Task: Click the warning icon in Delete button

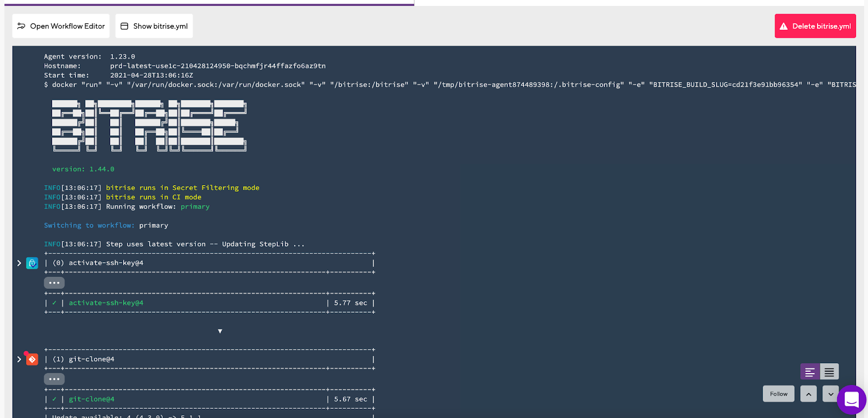Action: pyautogui.click(x=783, y=26)
